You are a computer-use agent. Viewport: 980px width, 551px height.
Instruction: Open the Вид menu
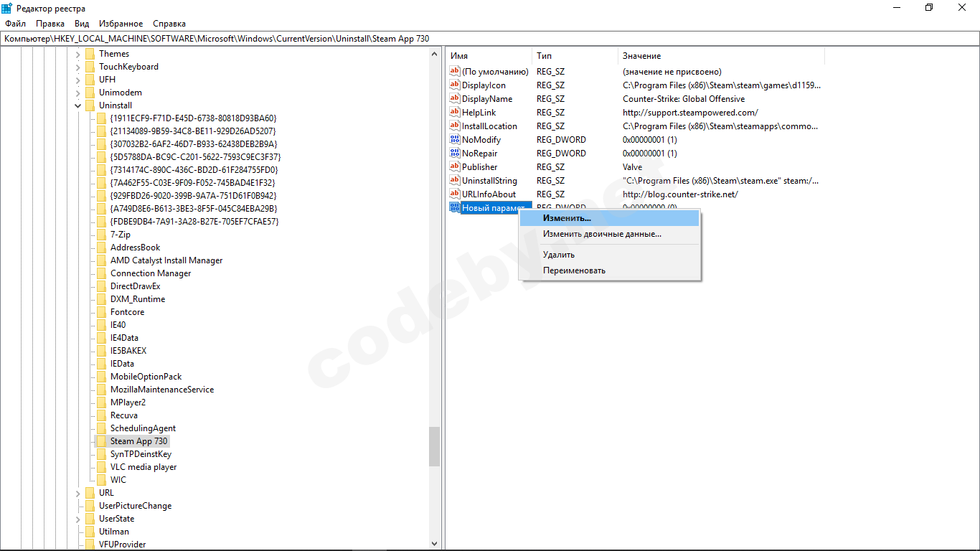(x=82, y=24)
